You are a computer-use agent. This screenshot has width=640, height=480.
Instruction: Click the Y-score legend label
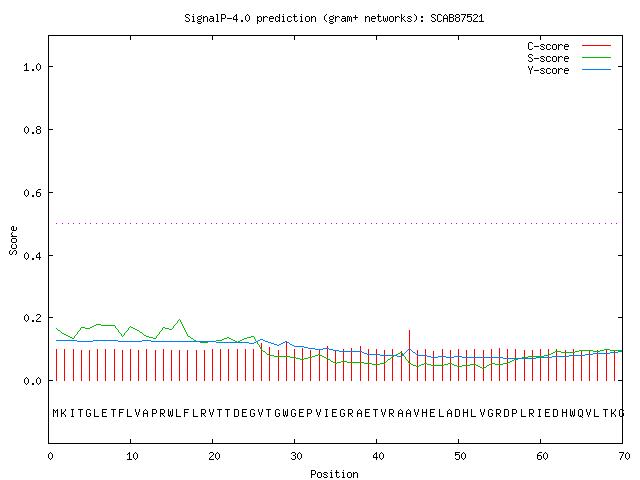(x=548, y=70)
